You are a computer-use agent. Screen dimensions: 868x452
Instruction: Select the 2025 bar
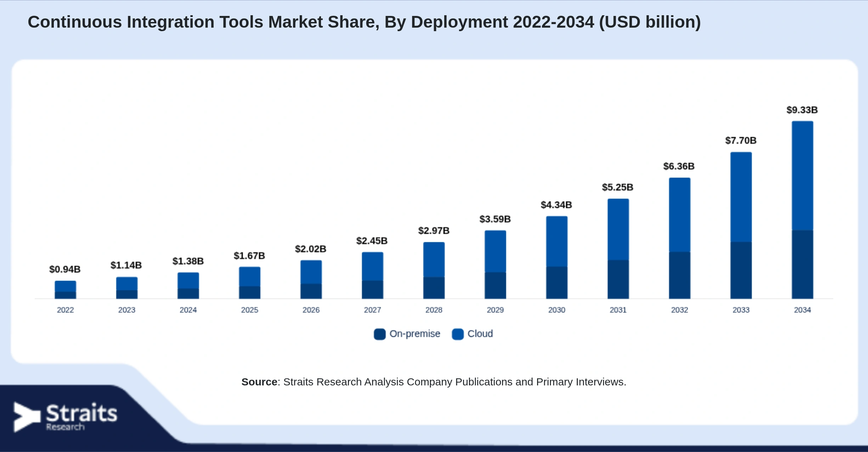click(249, 283)
